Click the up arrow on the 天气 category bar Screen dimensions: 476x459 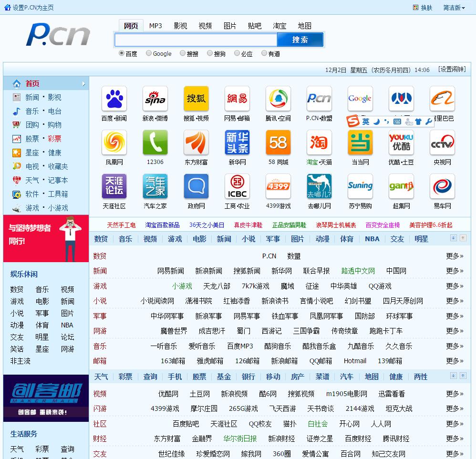[x=463, y=376]
